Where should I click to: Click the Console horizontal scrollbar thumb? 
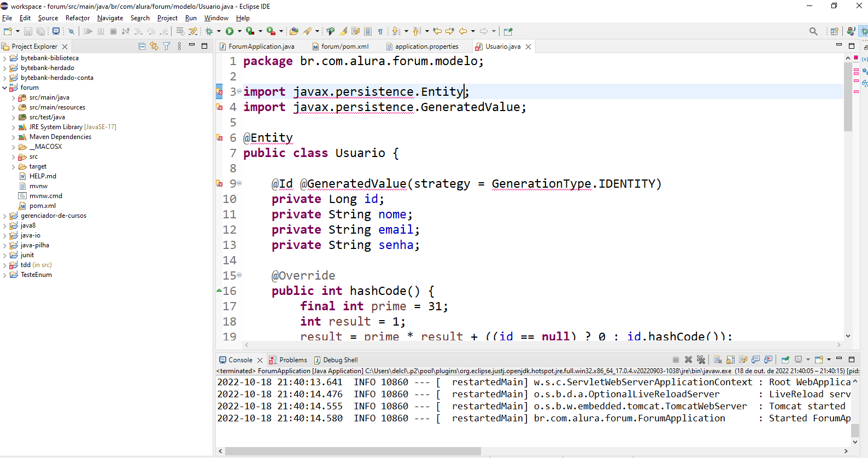tap(353, 451)
